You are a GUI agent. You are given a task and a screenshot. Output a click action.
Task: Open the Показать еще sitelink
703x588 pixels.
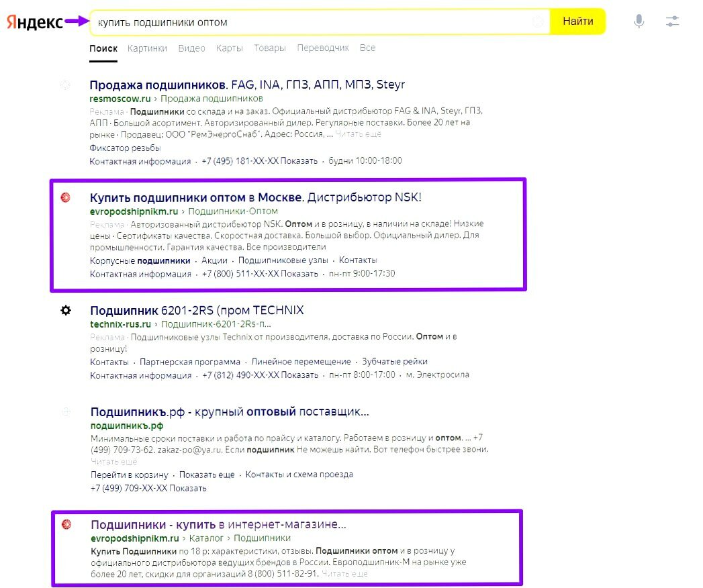(x=207, y=474)
